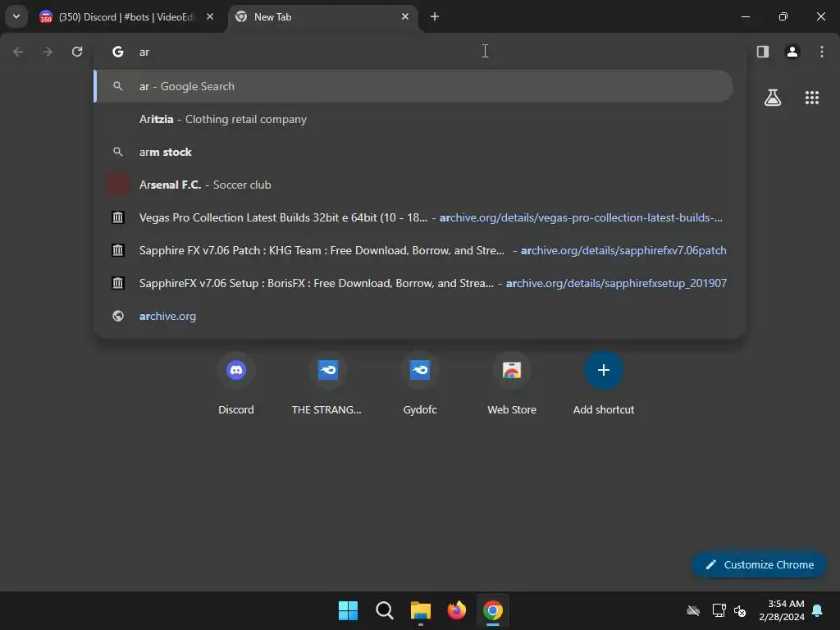Open File Explorer from the taskbar
Image resolution: width=840 pixels, height=630 pixels.
click(x=421, y=610)
